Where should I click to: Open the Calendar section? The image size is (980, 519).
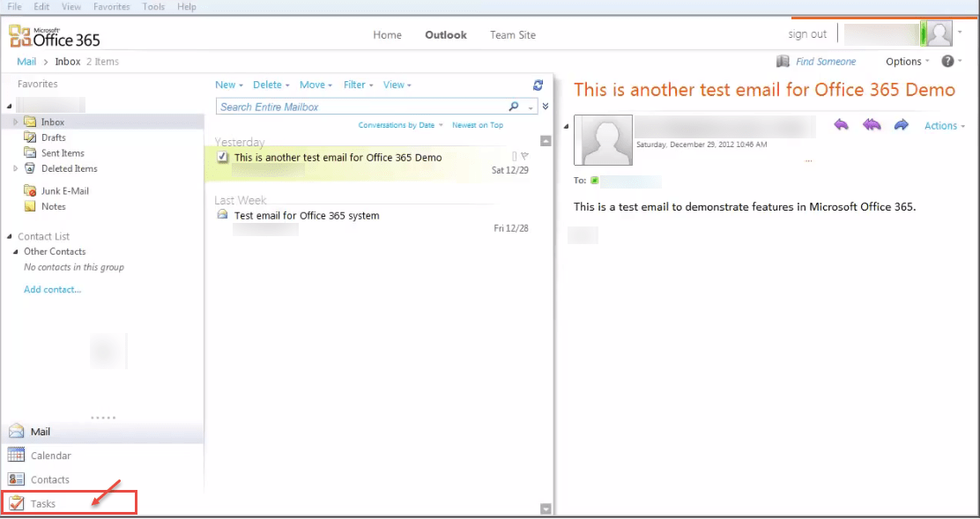(102, 456)
